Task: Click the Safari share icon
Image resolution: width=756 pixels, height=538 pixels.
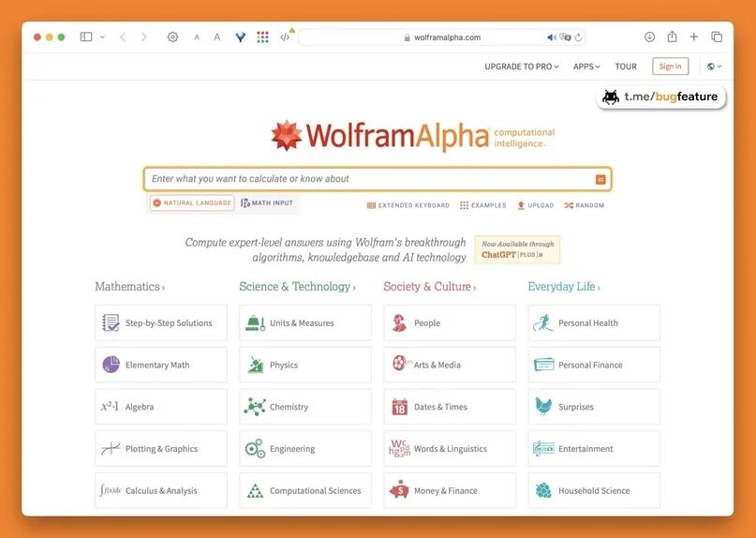Action: pos(672,37)
